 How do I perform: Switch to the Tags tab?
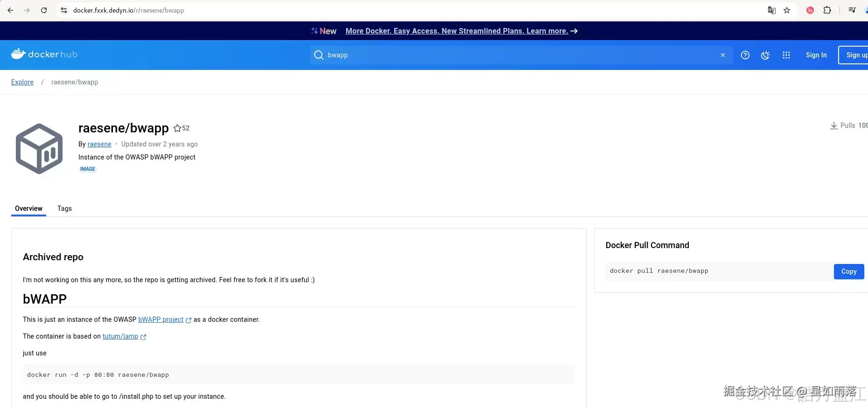(64, 208)
